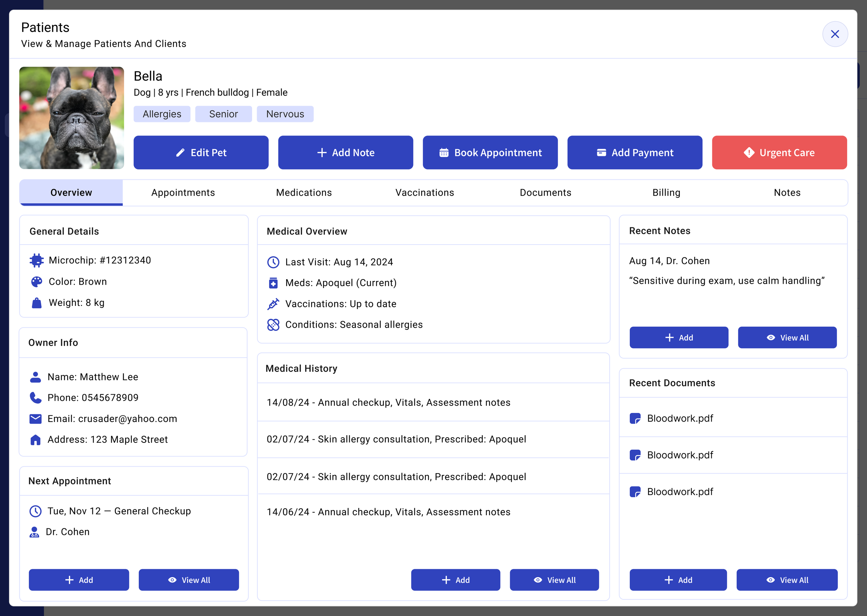Open the Billing tab

coord(666,193)
